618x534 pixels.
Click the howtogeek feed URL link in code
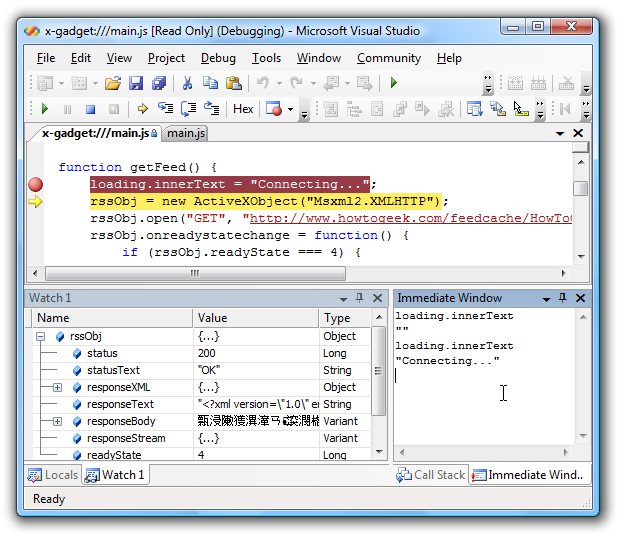(x=411, y=218)
